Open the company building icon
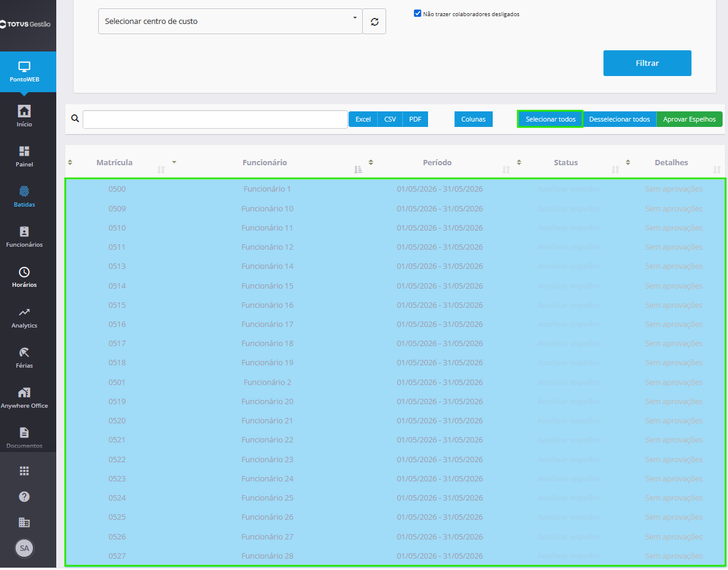728x570 pixels. point(25,522)
